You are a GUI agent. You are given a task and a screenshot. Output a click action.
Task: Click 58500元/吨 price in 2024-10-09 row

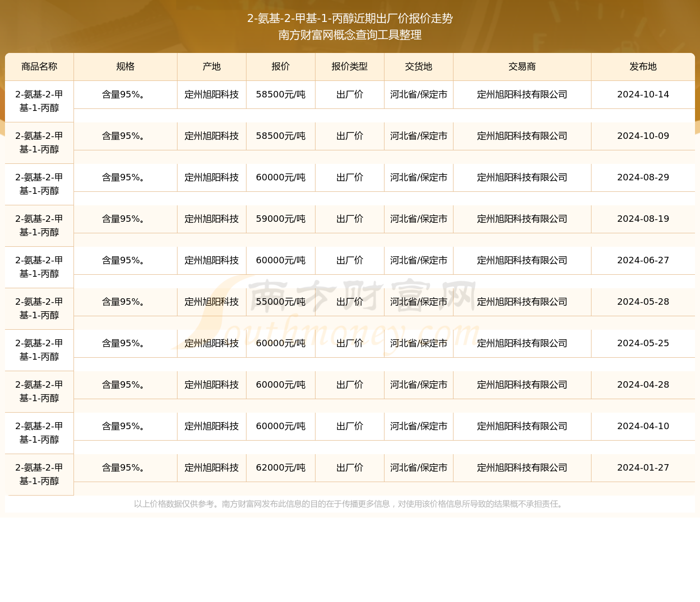[x=280, y=136]
